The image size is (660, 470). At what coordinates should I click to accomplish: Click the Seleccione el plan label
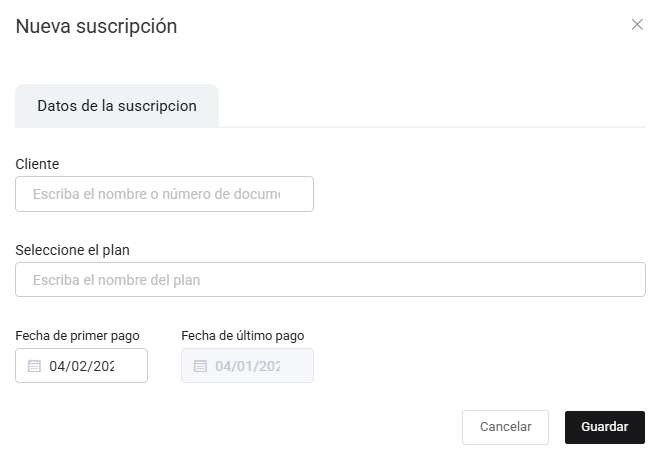pos(73,250)
